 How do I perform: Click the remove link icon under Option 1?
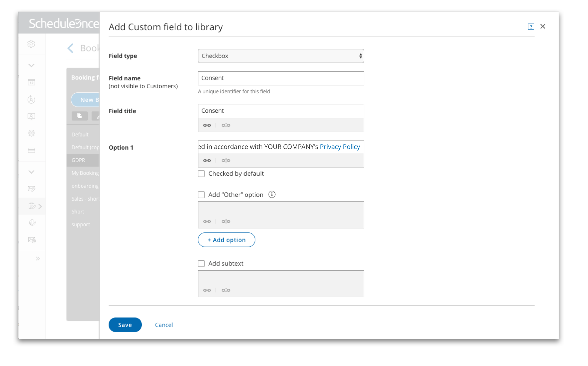pos(226,161)
